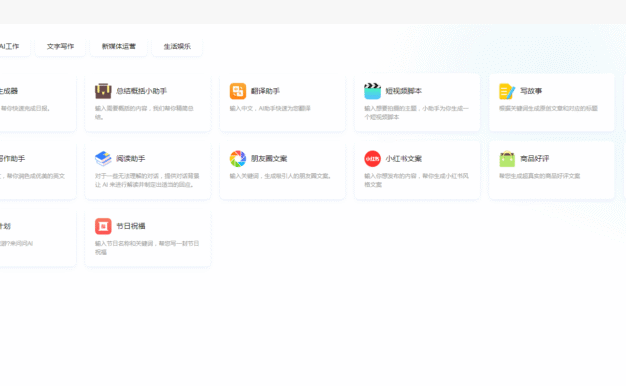The width and height of the screenshot is (626, 386).
Task: Click the yellow notepad icon for 写故事
Action: (507, 91)
